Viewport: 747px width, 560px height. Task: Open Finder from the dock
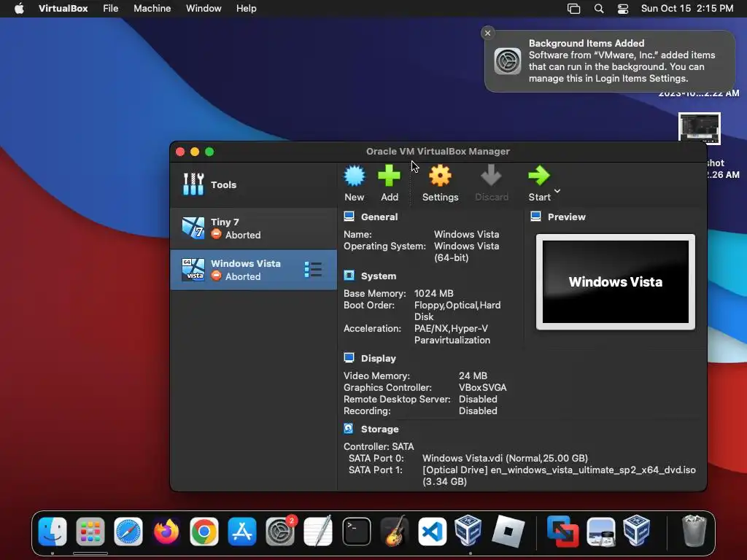pyautogui.click(x=53, y=531)
